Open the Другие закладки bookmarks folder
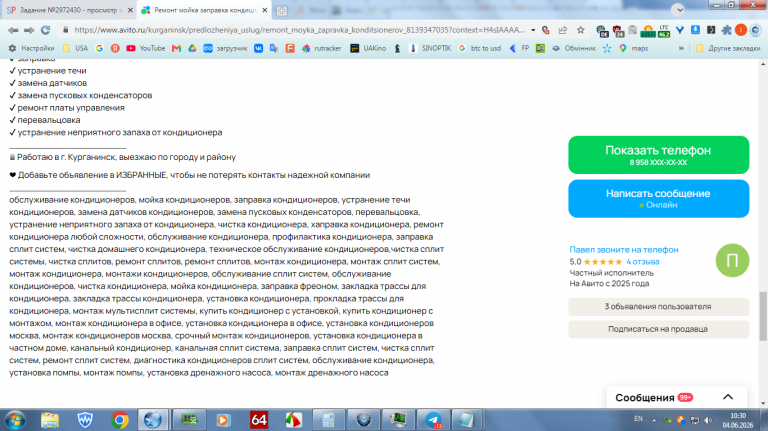The height and width of the screenshot is (431, 768). click(x=728, y=48)
